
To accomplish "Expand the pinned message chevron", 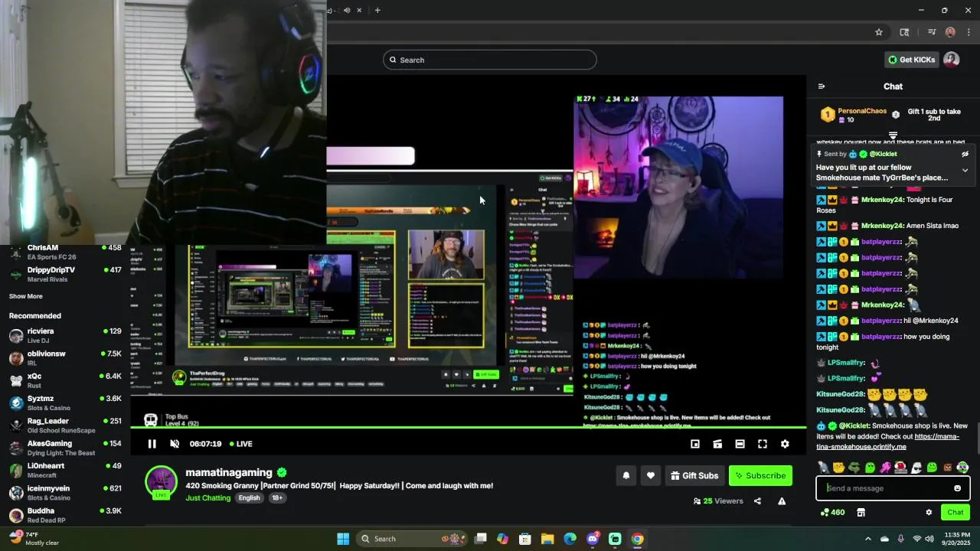I will [965, 170].
